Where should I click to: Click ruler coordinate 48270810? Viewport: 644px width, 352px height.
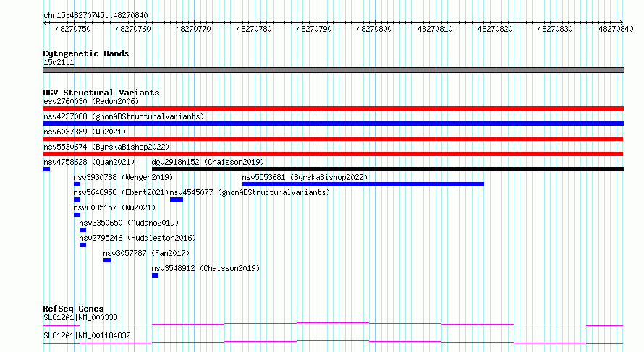click(435, 29)
